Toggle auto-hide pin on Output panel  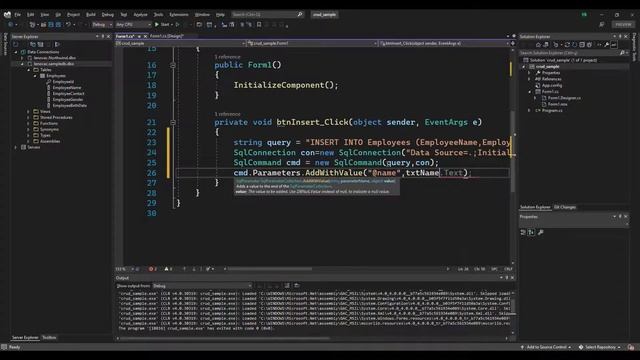click(507, 278)
